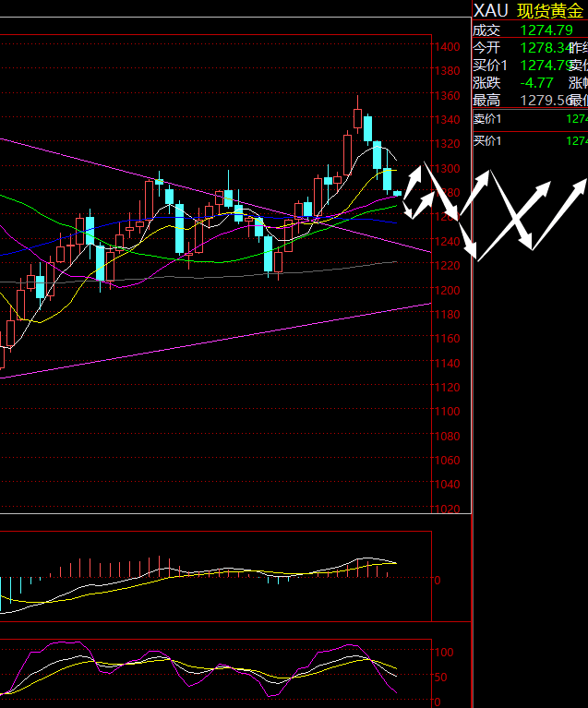Select the peak candlestick near 1360

[x=357, y=114]
